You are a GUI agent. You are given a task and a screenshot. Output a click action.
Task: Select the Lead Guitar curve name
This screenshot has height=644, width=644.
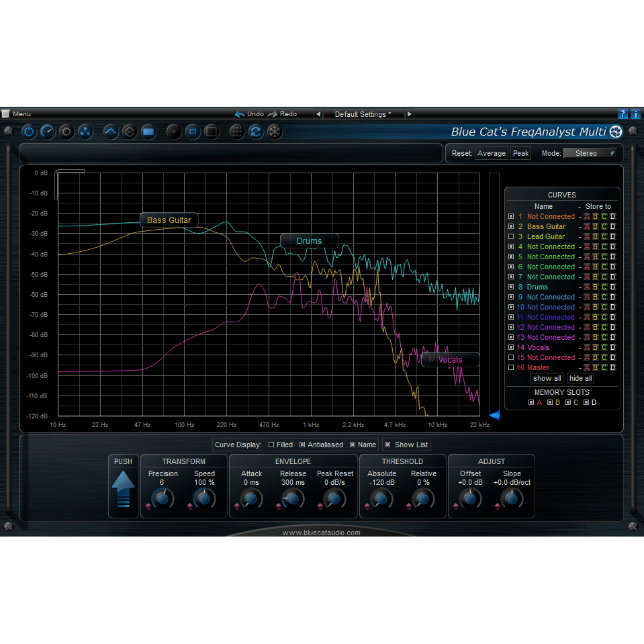(x=546, y=236)
